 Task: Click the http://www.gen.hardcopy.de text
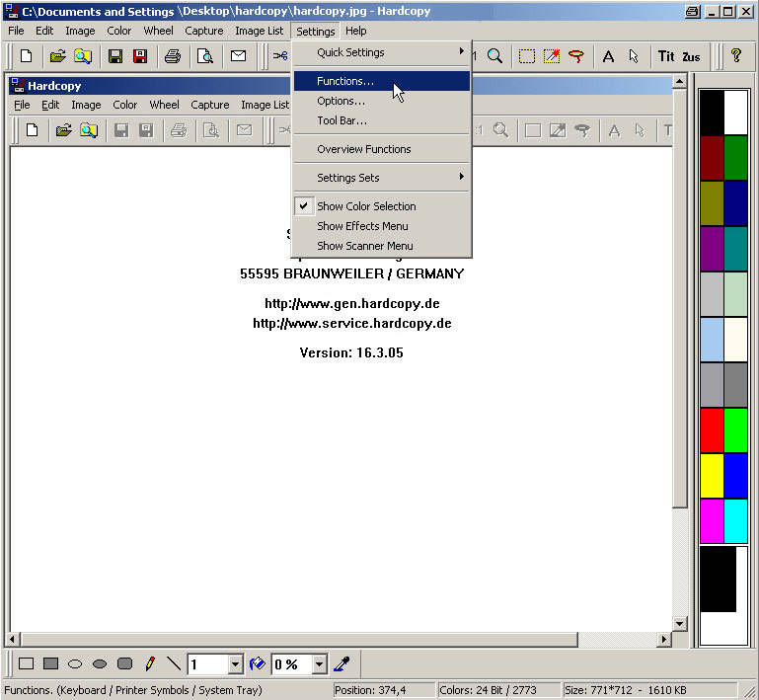(x=352, y=303)
